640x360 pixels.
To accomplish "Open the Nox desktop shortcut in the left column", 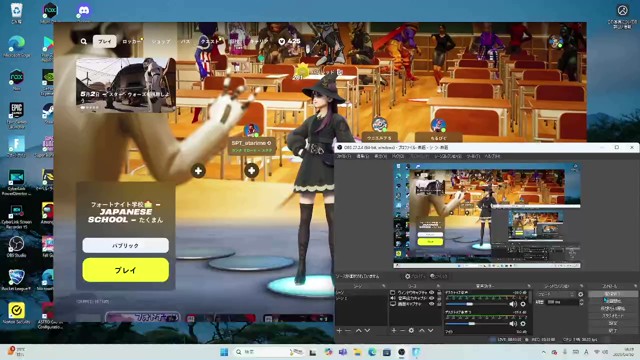I will pos(17,79).
